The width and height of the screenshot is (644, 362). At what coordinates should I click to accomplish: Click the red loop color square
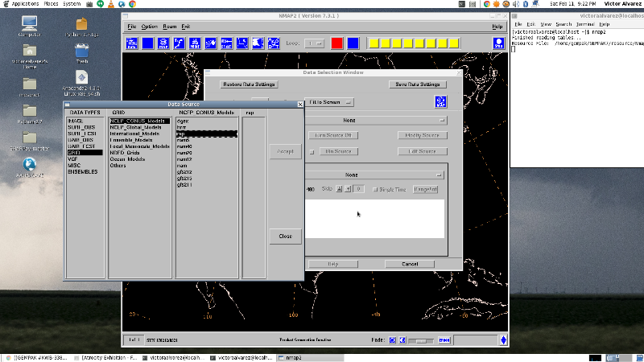coord(336,43)
